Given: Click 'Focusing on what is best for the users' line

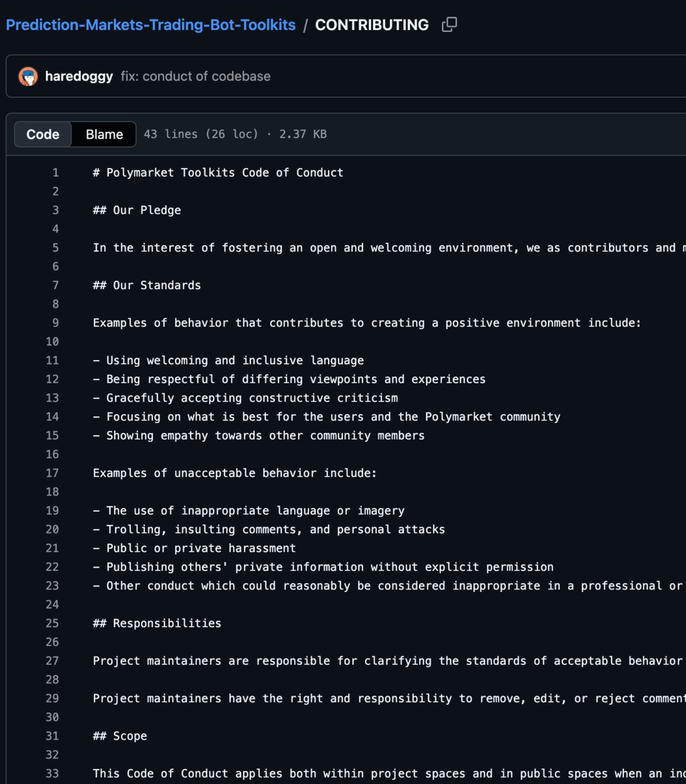Looking at the screenshot, I should (327, 417).
